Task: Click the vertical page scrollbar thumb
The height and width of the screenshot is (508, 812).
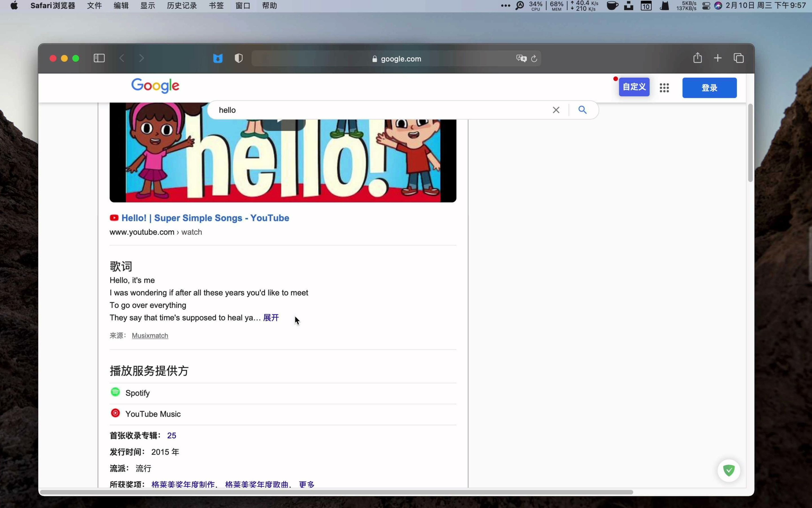Action: tap(750, 143)
